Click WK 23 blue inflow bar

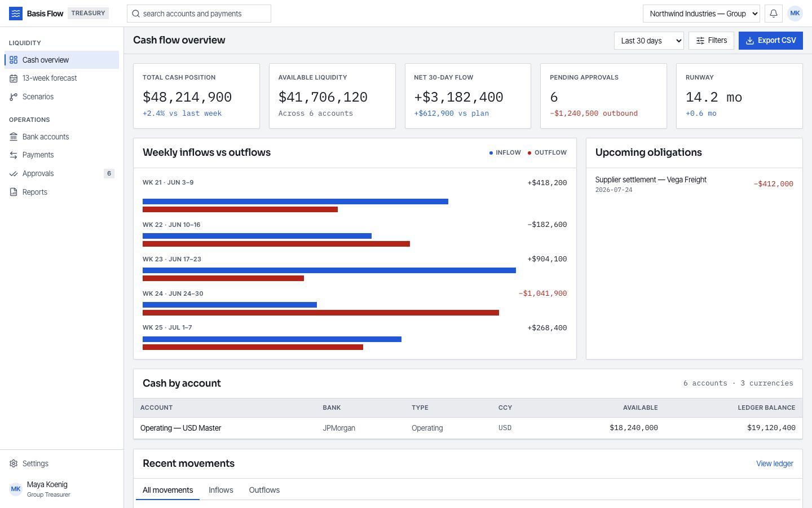(329, 270)
